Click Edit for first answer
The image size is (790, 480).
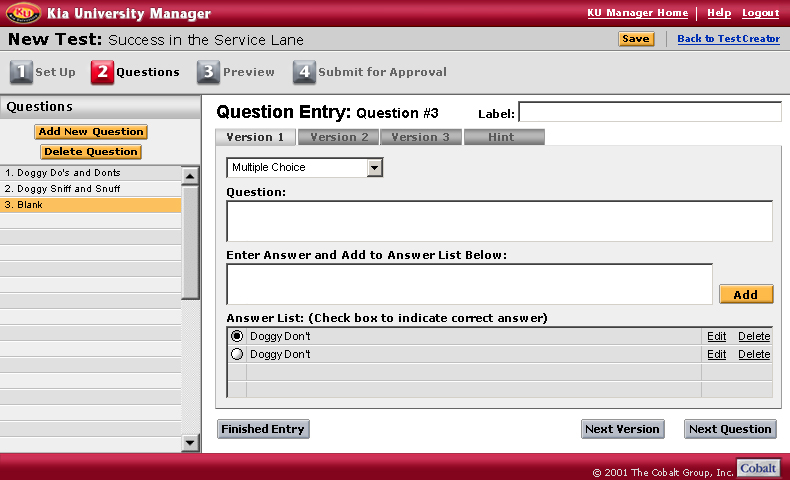point(716,336)
